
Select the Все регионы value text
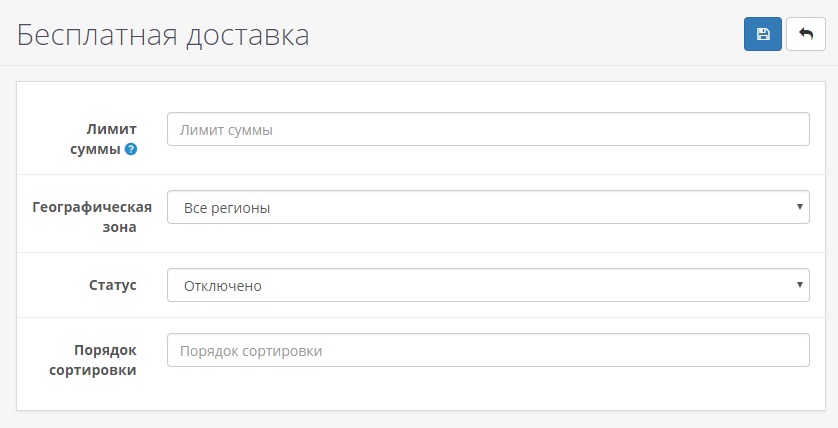click(227, 208)
